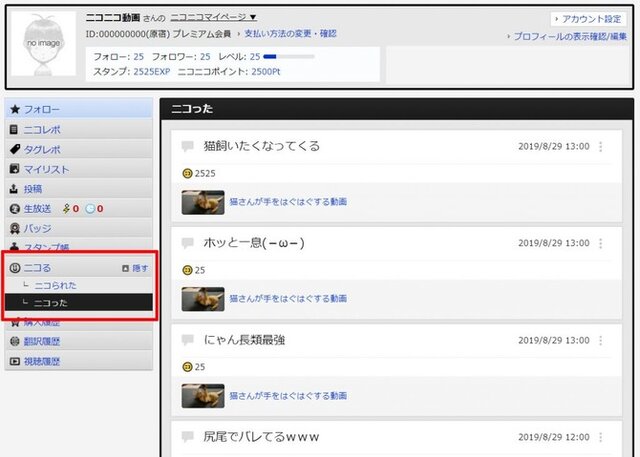640x457 pixels.
Task: Click the no image profile avatar
Action: tap(43, 44)
